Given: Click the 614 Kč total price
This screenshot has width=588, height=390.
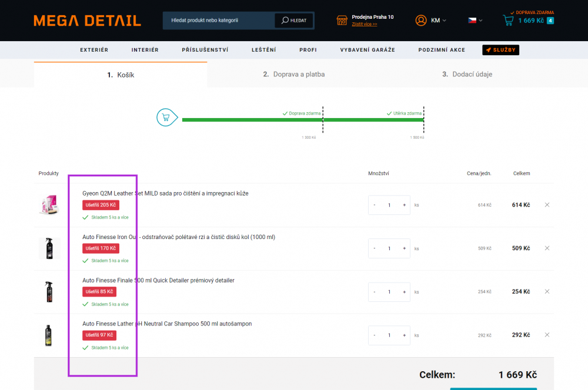Looking at the screenshot, I should 521,205.
